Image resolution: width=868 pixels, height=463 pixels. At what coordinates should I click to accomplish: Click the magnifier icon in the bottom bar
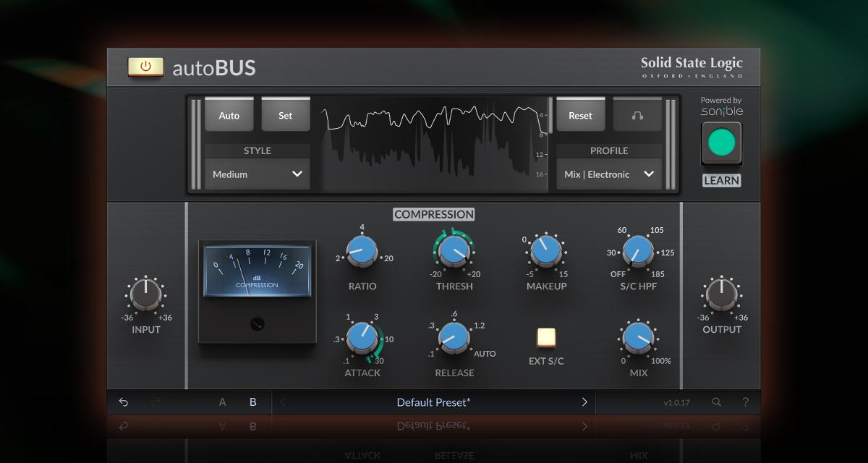pyautogui.click(x=717, y=402)
